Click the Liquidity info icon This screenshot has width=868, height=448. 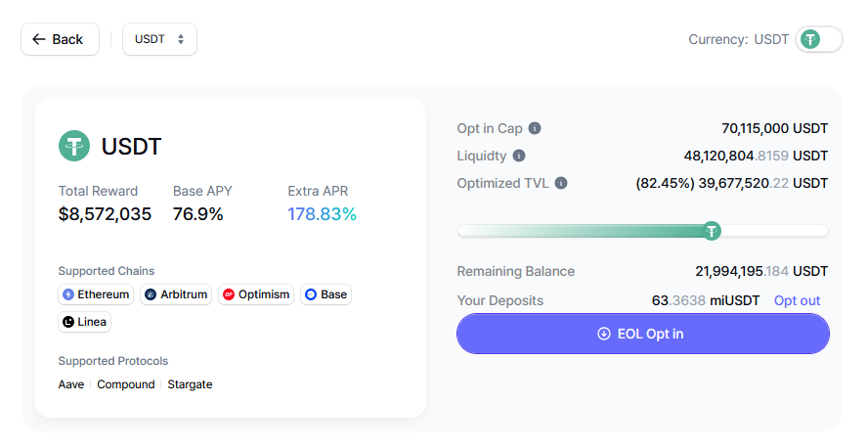(x=519, y=156)
